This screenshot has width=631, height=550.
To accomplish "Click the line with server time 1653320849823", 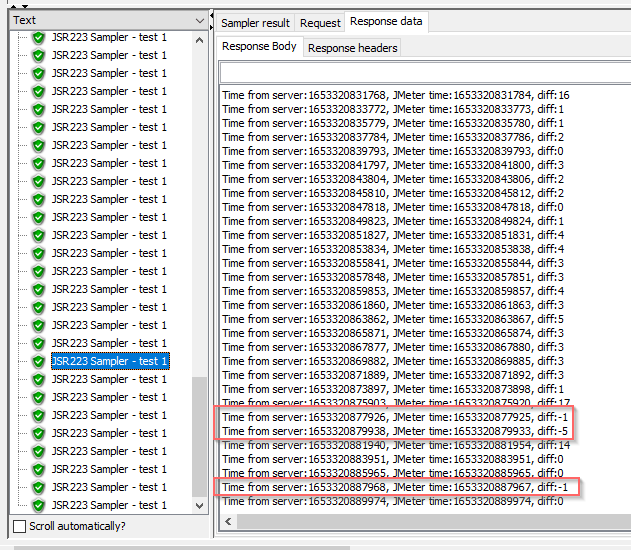I will point(393,221).
